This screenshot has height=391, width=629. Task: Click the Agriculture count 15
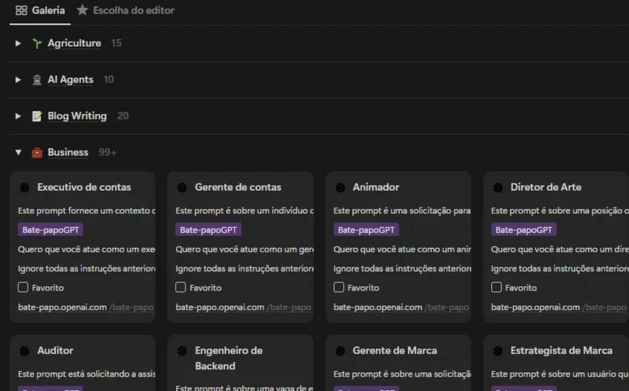point(116,43)
